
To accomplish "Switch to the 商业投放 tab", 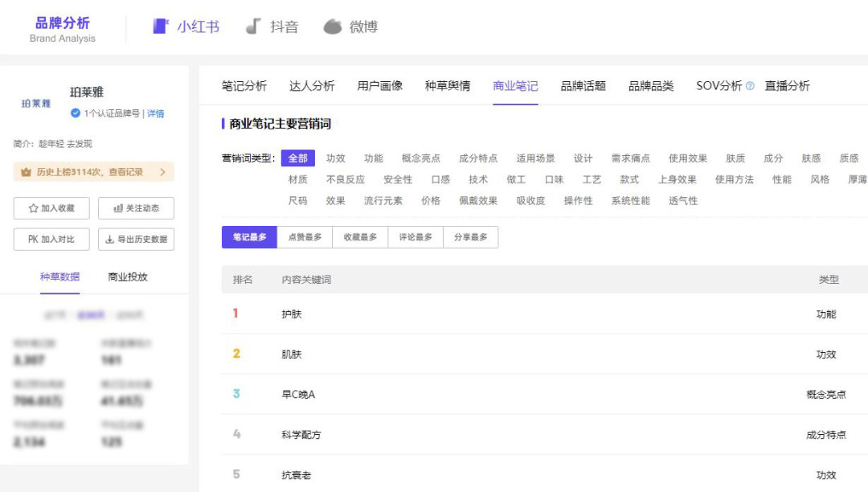I will [x=128, y=277].
